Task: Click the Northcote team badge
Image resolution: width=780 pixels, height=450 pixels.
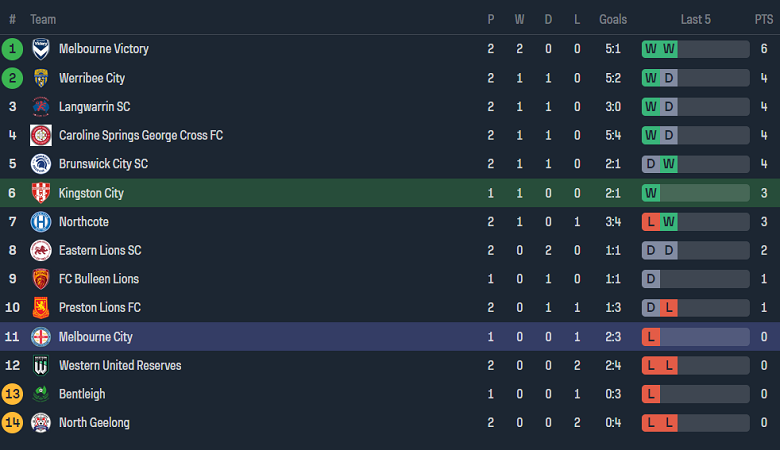Action: pos(41,222)
